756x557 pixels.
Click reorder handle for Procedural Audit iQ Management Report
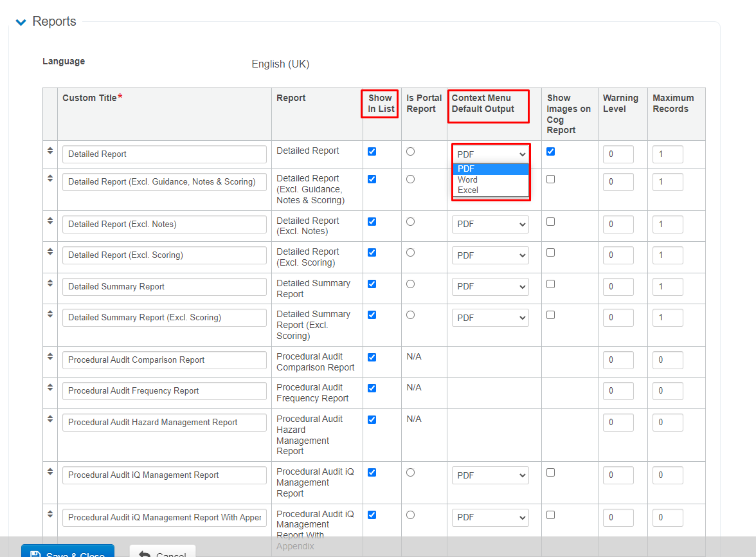[x=50, y=471]
